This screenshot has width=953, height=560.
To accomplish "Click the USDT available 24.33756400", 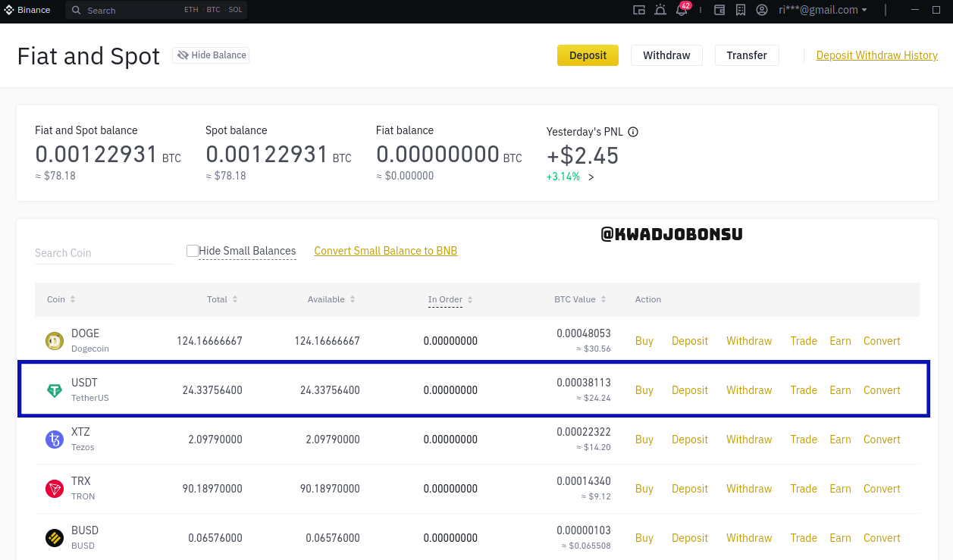I will 330,390.
